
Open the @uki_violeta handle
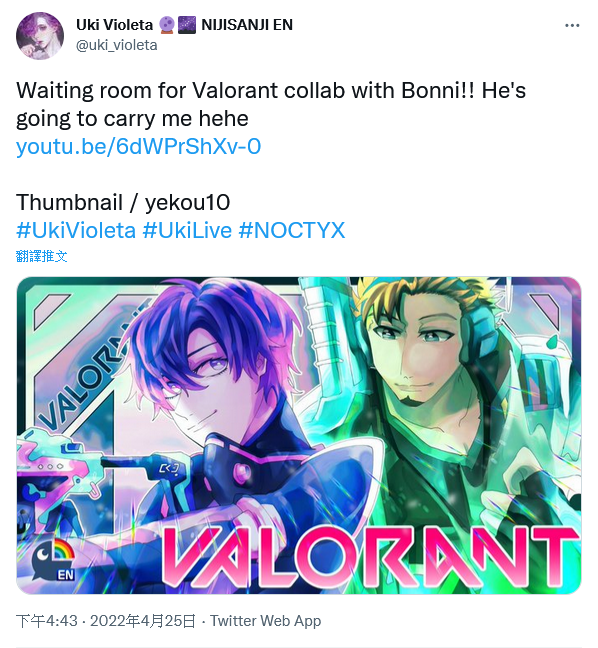(117, 45)
